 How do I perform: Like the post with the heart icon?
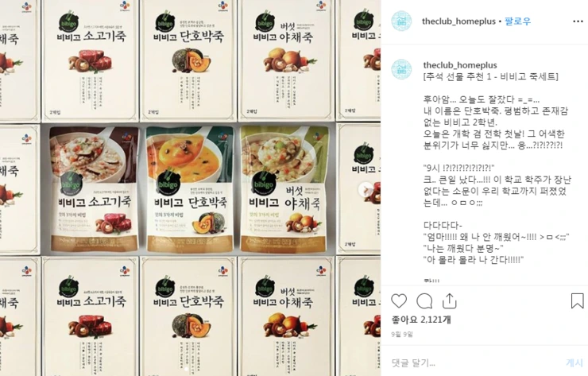(399, 301)
